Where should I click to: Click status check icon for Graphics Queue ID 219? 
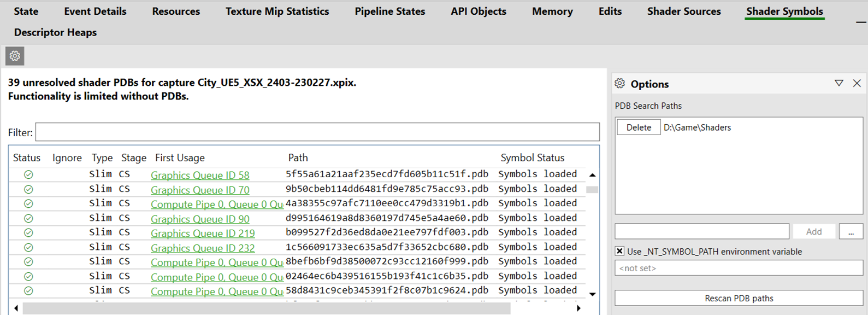point(28,233)
